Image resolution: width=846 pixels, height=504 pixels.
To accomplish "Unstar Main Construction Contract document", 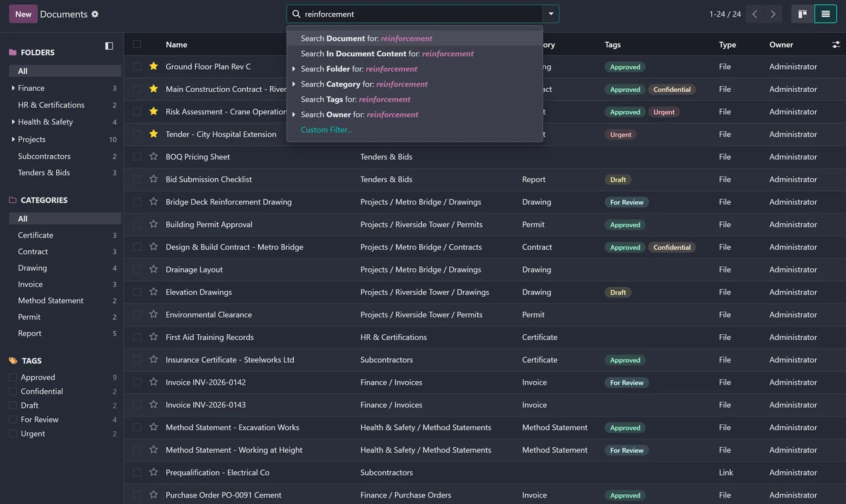I will coord(153,89).
